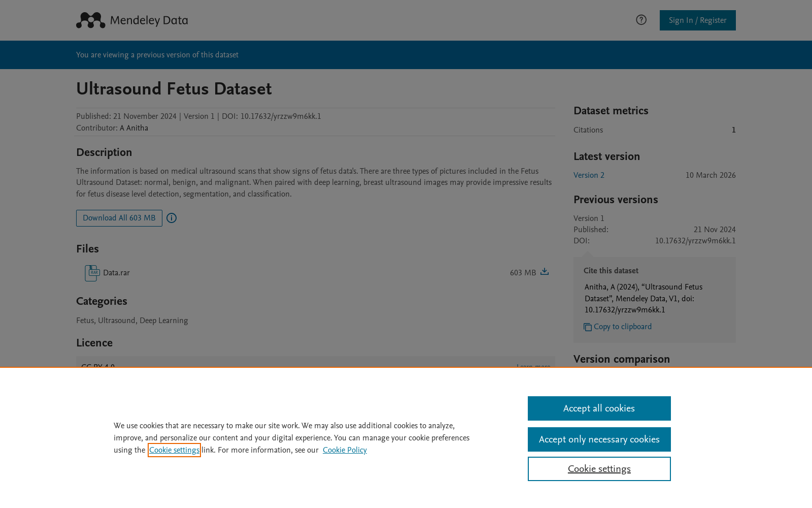This screenshot has width=812, height=508.
Task: Open the help question mark icon
Action: (641, 20)
